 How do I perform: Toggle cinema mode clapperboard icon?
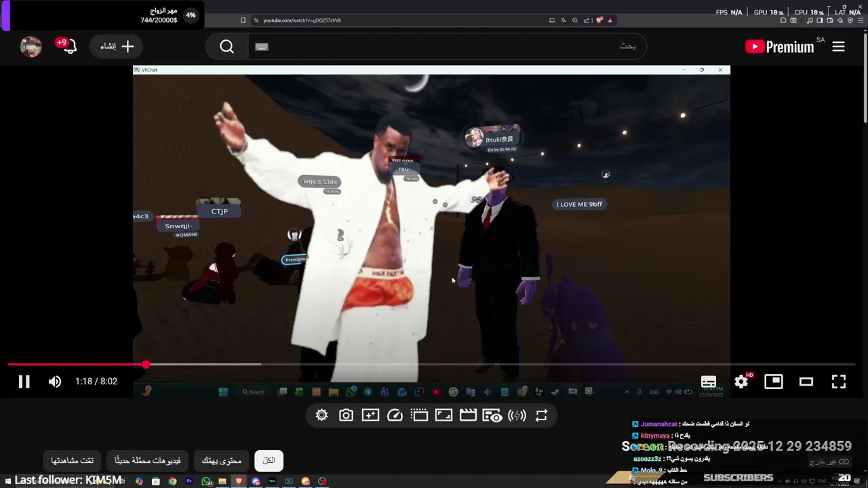click(468, 415)
